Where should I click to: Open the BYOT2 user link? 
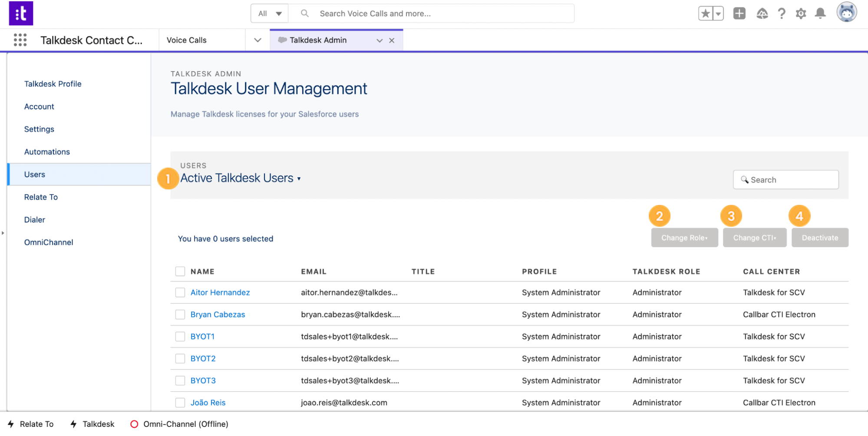click(203, 359)
